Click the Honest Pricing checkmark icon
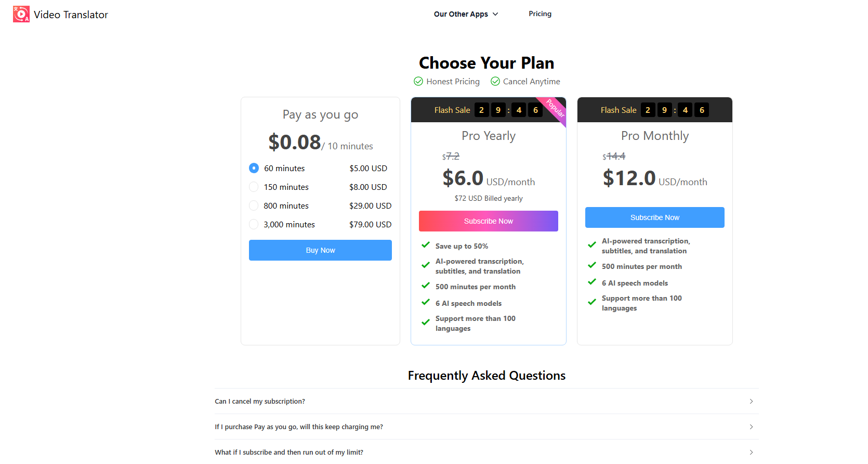 418,81
